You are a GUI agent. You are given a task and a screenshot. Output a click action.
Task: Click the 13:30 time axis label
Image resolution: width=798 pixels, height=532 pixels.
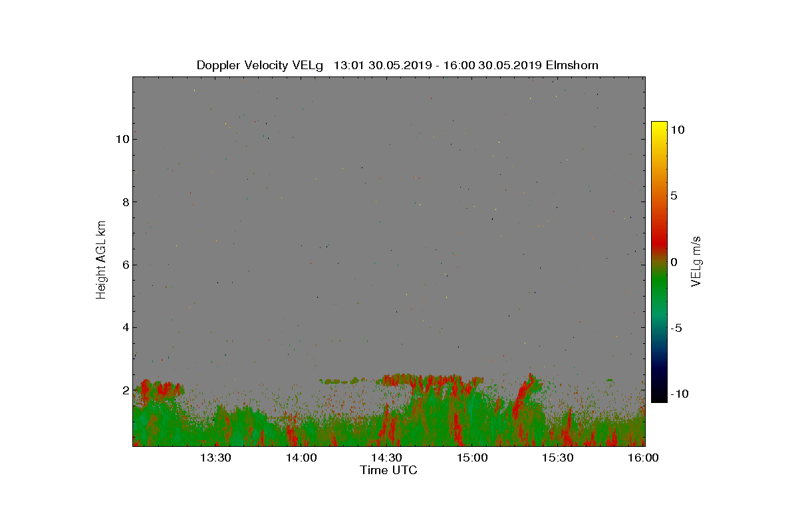point(215,458)
